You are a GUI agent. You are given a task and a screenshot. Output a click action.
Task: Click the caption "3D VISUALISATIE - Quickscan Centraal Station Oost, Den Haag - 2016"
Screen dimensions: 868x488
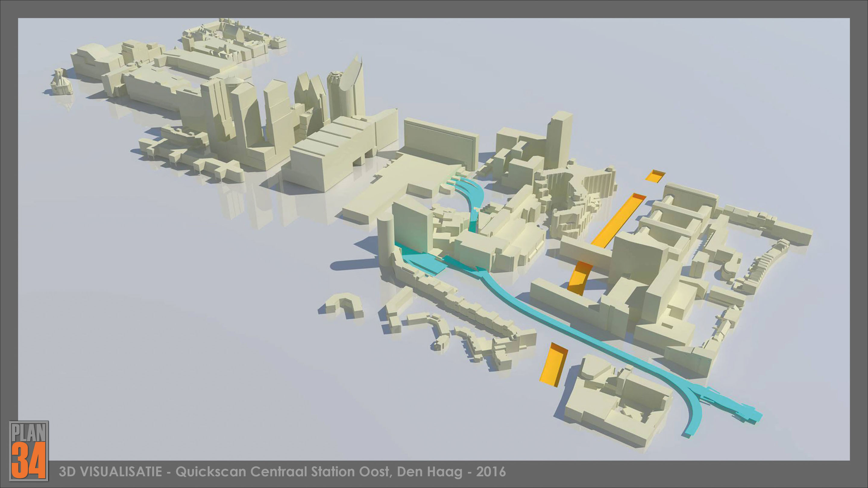coord(282,471)
